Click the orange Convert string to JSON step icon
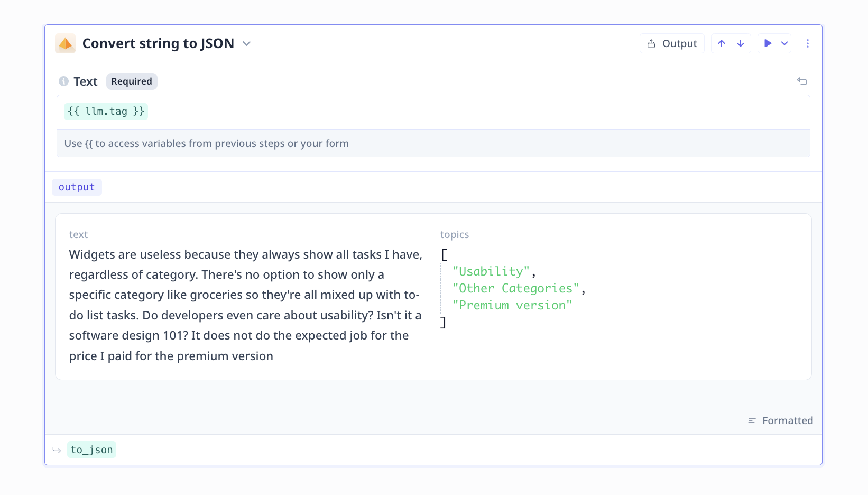 click(x=66, y=43)
